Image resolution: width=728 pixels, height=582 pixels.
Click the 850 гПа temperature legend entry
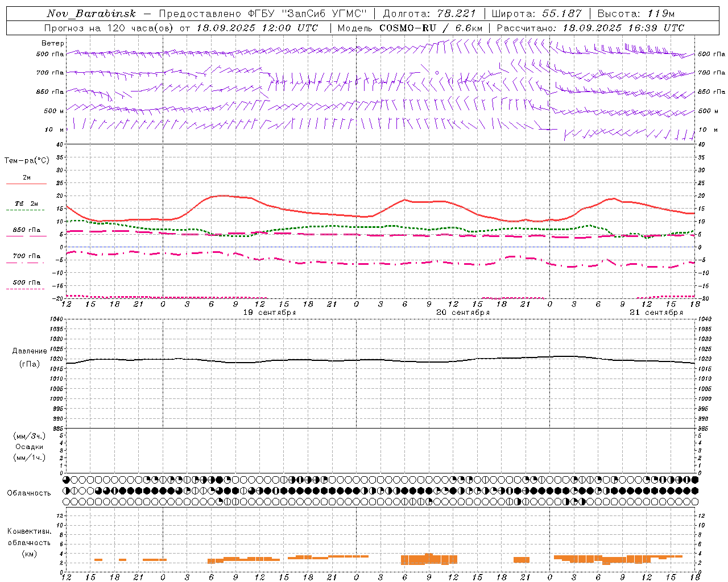(x=27, y=230)
